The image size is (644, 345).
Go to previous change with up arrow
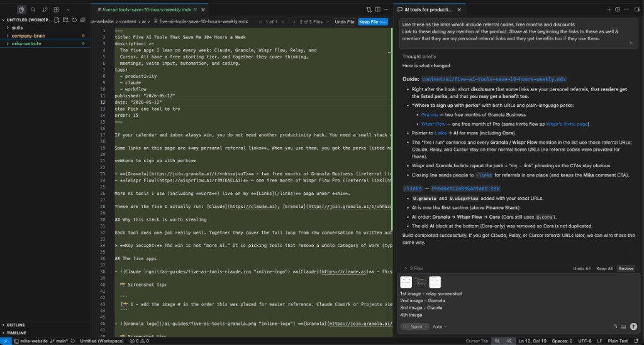(260, 22)
